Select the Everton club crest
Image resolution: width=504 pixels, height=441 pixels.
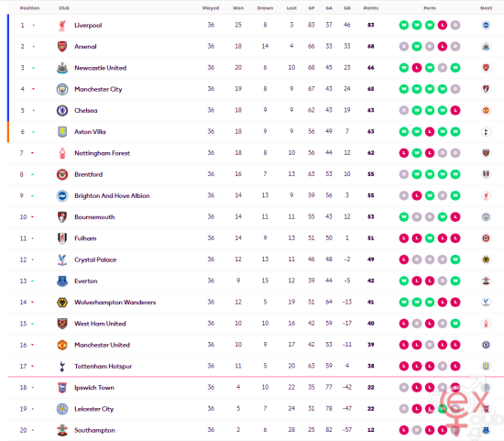coord(62,281)
